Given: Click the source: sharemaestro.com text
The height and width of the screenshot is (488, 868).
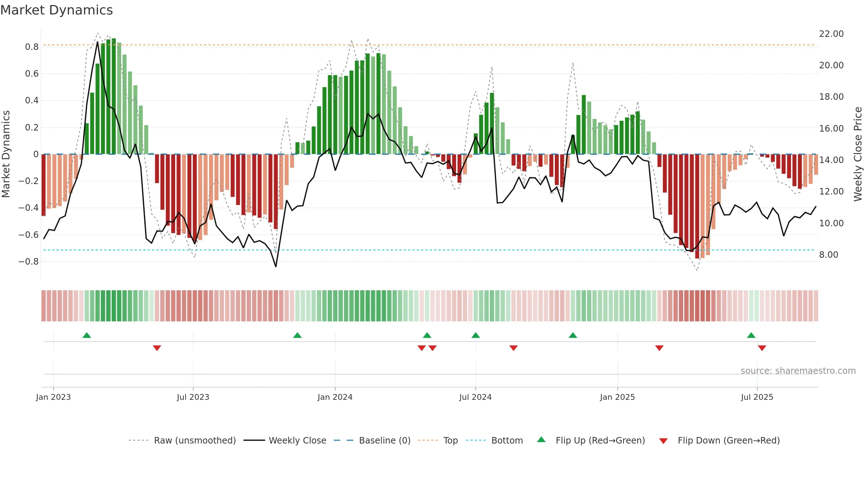Looking at the screenshot, I should [x=798, y=371].
